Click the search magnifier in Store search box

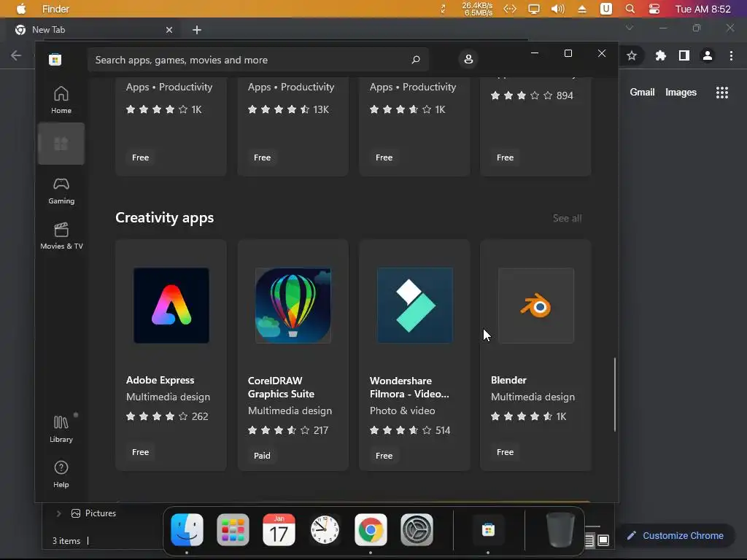point(416,60)
